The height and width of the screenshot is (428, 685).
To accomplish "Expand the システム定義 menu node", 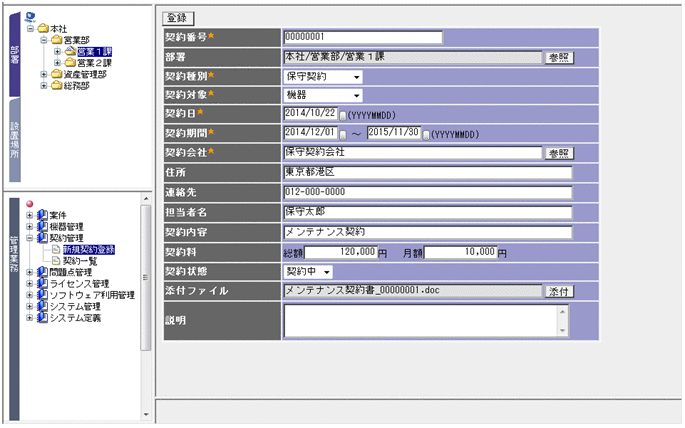I will coord(29,318).
